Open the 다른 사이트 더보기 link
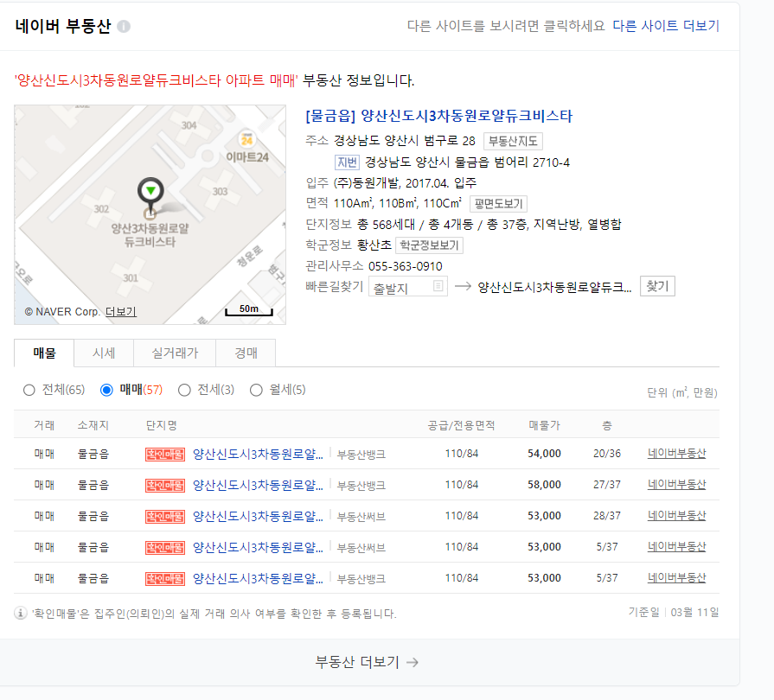Viewport: 774px width, 700px height. [x=666, y=26]
